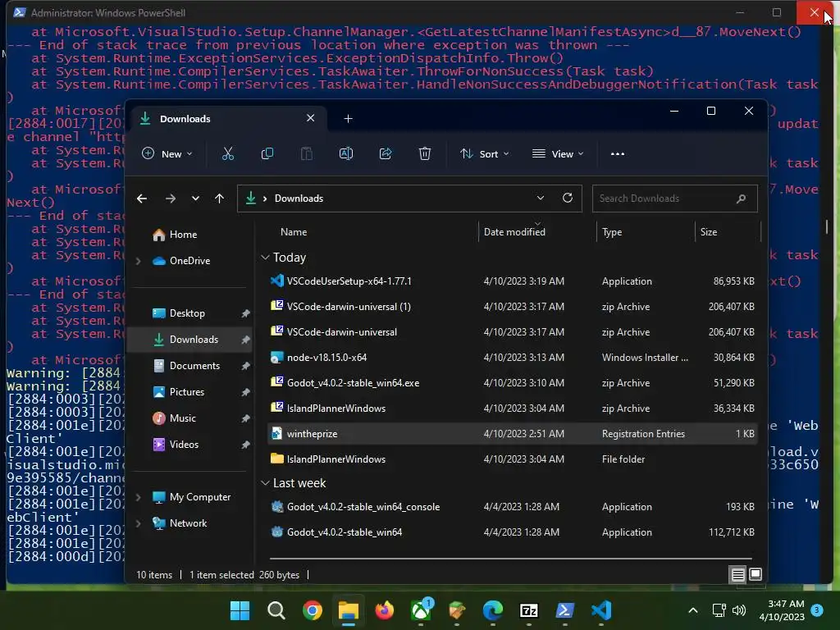The image size is (840, 630).
Task: Open the See more ellipsis menu
Action: click(617, 153)
